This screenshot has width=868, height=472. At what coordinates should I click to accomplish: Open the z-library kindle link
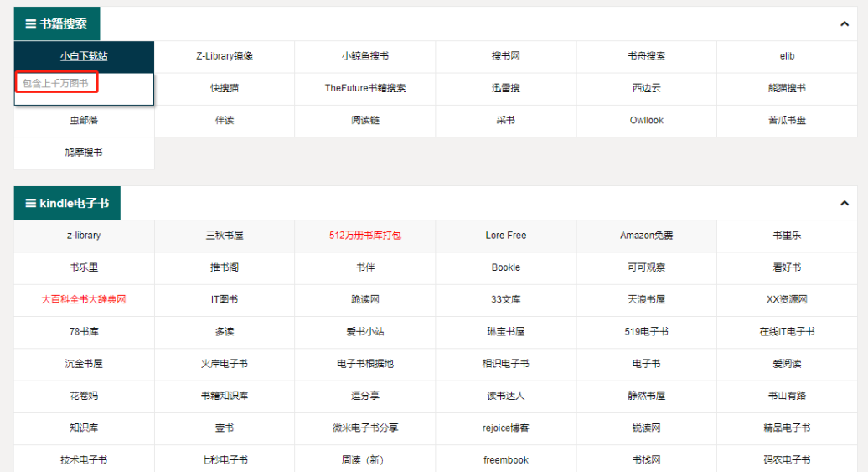tap(84, 236)
